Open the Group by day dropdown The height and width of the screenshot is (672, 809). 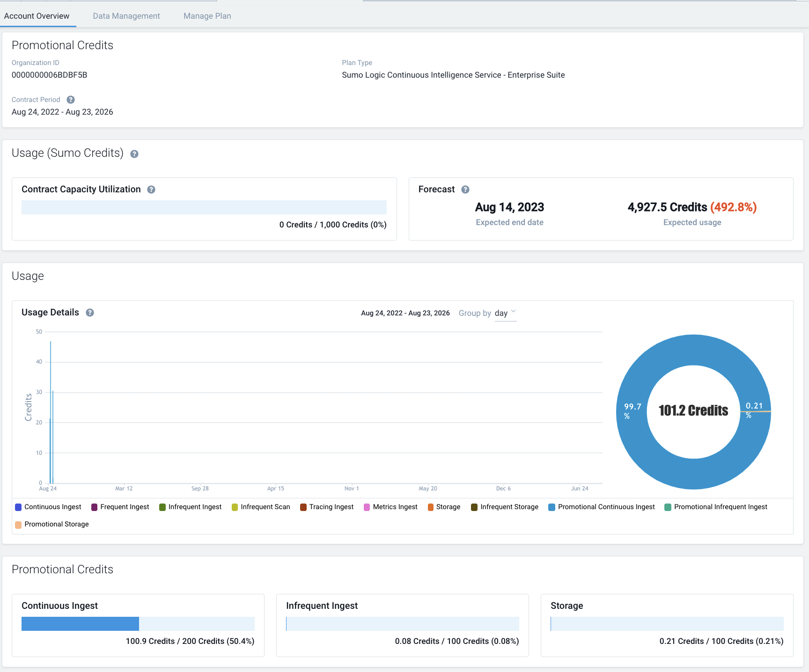pos(505,313)
